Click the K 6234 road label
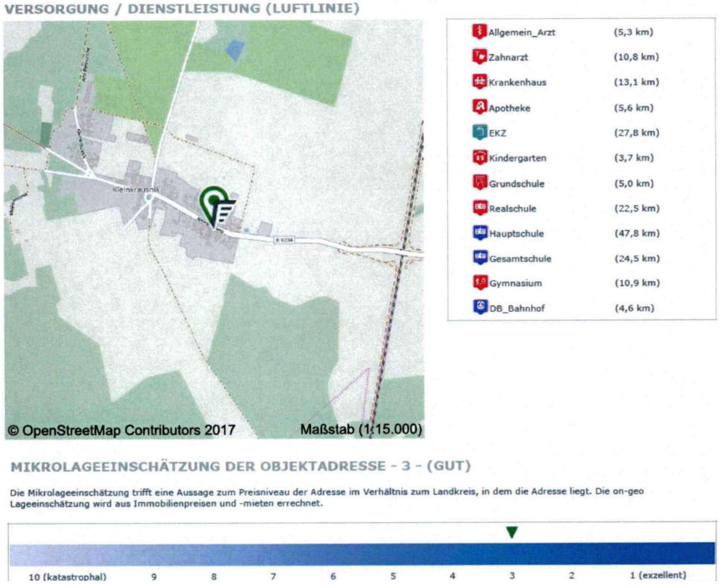The height and width of the screenshot is (588, 721). pyautogui.click(x=284, y=240)
